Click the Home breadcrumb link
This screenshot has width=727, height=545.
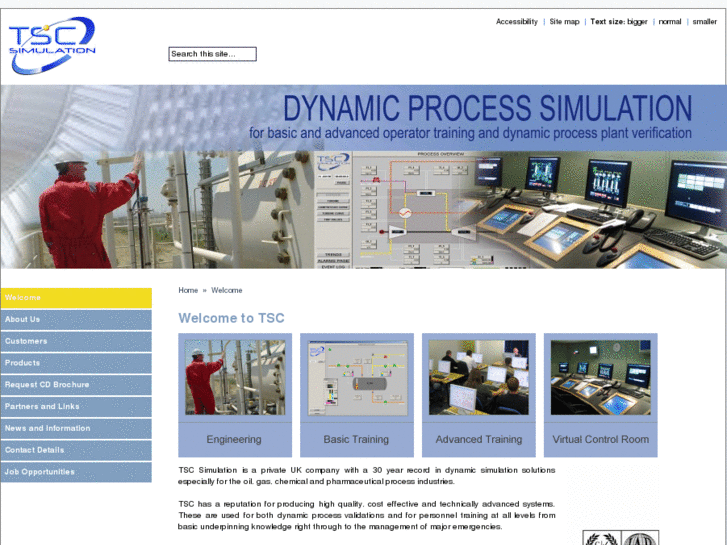[x=188, y=290]
